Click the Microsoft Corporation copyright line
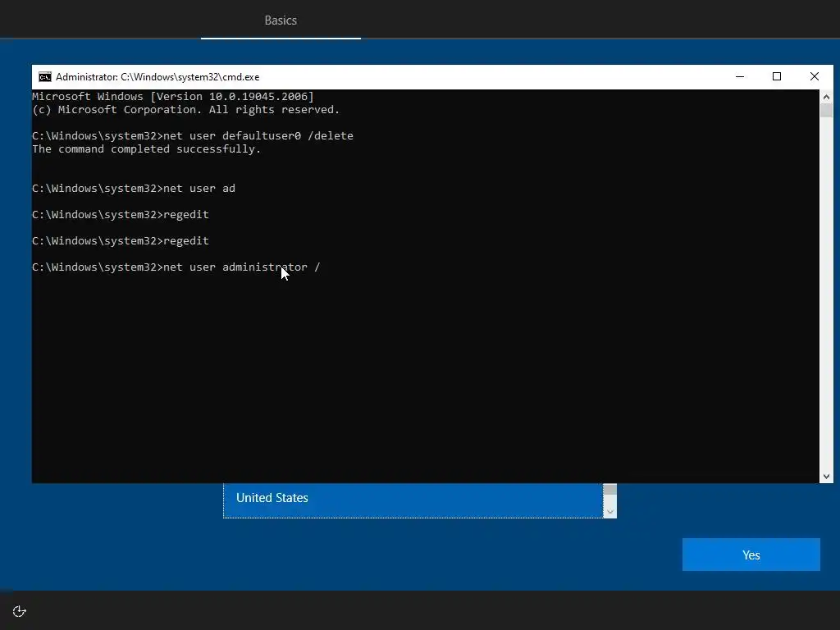 click(186, 110)
